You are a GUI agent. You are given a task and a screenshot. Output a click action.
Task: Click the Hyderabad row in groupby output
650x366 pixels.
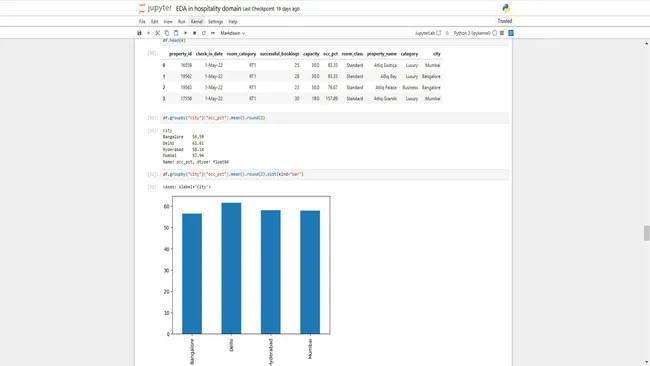click(183, 149)
